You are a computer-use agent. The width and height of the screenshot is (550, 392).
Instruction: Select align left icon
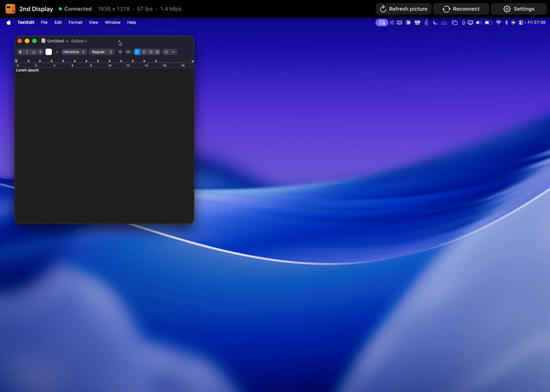(x=137, y=52)
